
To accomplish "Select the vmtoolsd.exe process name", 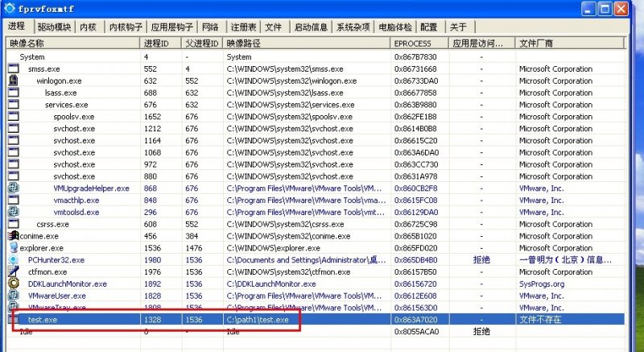I will [76, 212].
